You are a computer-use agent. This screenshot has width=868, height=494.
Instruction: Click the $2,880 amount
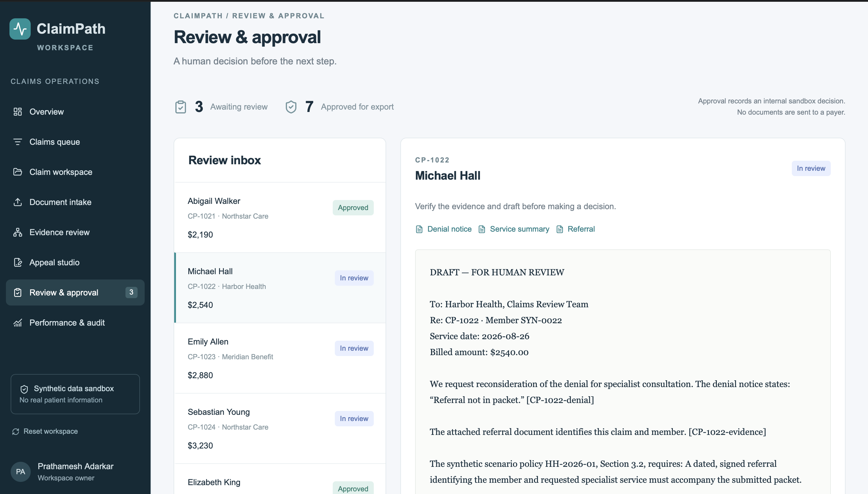200,375
